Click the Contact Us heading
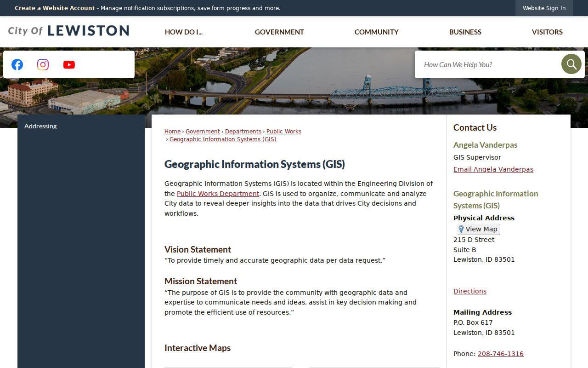Screen dimensions: 588x368 coord(475,127)
